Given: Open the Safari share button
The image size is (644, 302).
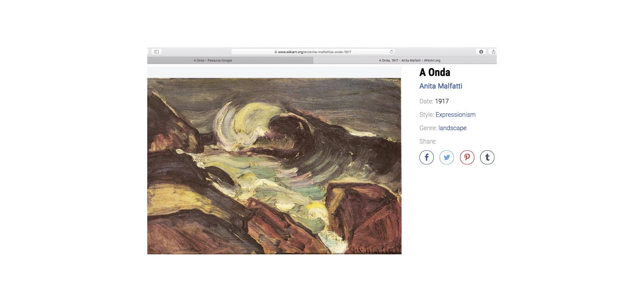Looking at the screenshot, I should pyautogui.click(x=493, y=52).
